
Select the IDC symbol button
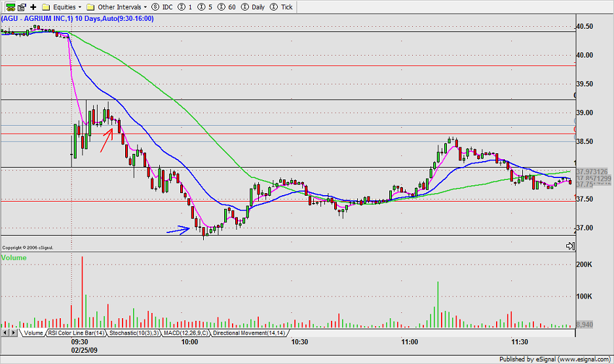[162, 7]
